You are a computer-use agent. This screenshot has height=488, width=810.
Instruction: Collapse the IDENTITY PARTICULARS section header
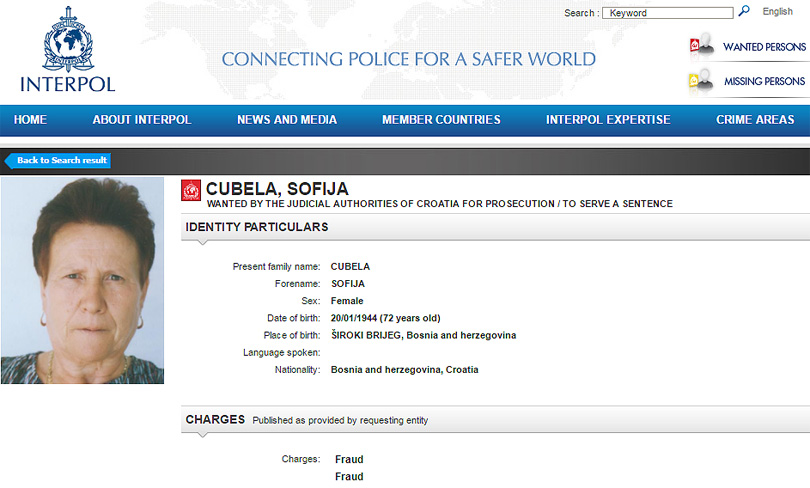coord(495,227)
